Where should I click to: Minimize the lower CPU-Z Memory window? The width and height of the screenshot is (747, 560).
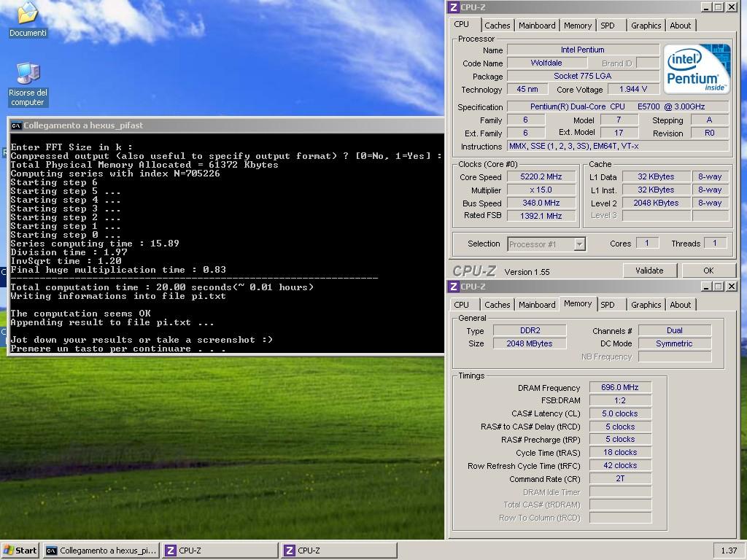click(706, 286)
